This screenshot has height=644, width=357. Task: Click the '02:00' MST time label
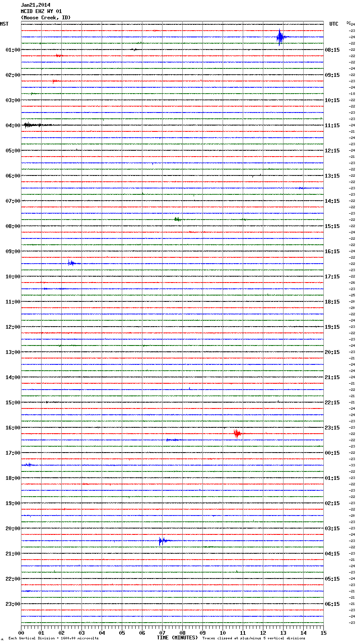(13, 75)
